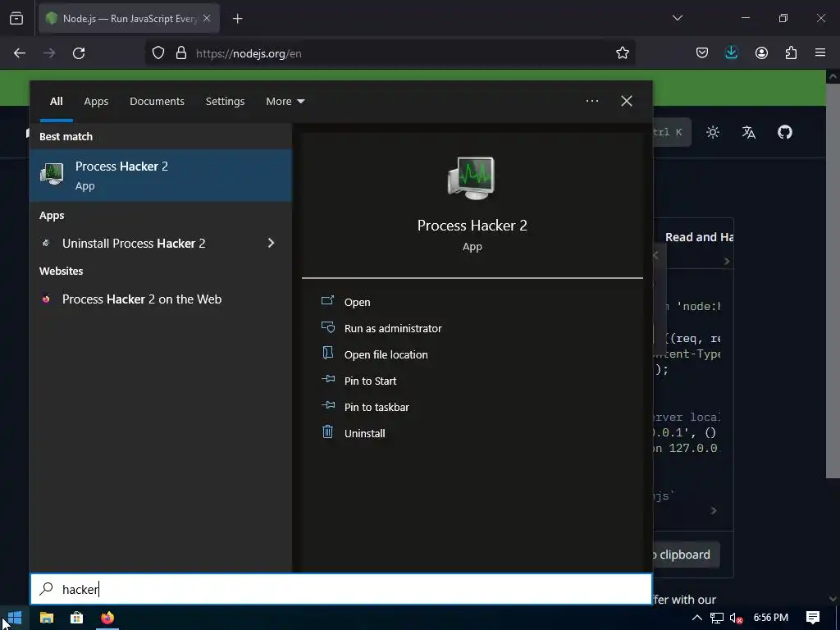Click the taskbar clock showing 6:56 PM
This screenshot has height=630, width=840.
[770, 618]
